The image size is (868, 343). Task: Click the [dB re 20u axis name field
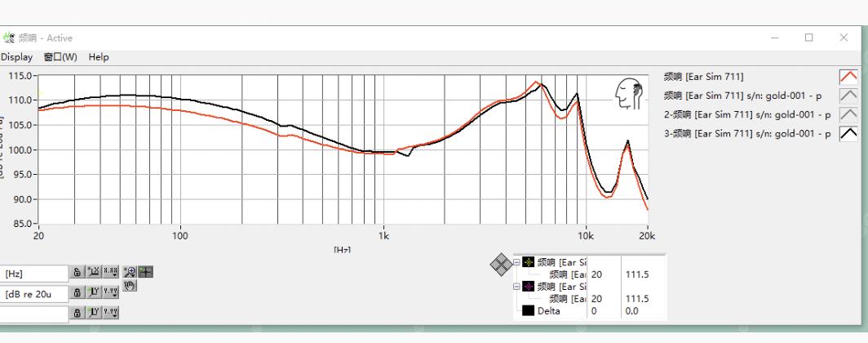[33, 294]
